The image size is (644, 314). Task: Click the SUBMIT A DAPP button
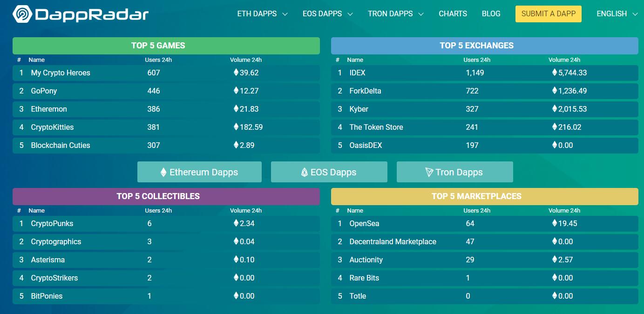tap(548, 14)
